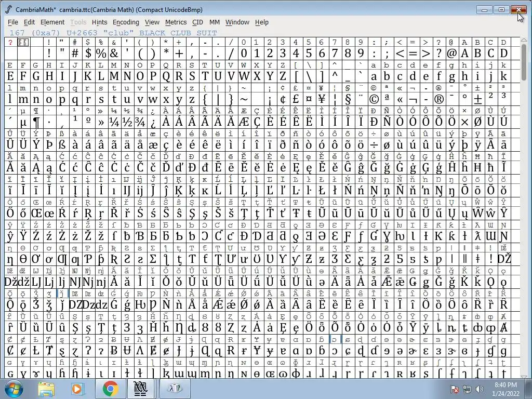Open the taskbar clock showing 8:40 PM
Screen dimensions: 532x399
click(x=506, y=389)
